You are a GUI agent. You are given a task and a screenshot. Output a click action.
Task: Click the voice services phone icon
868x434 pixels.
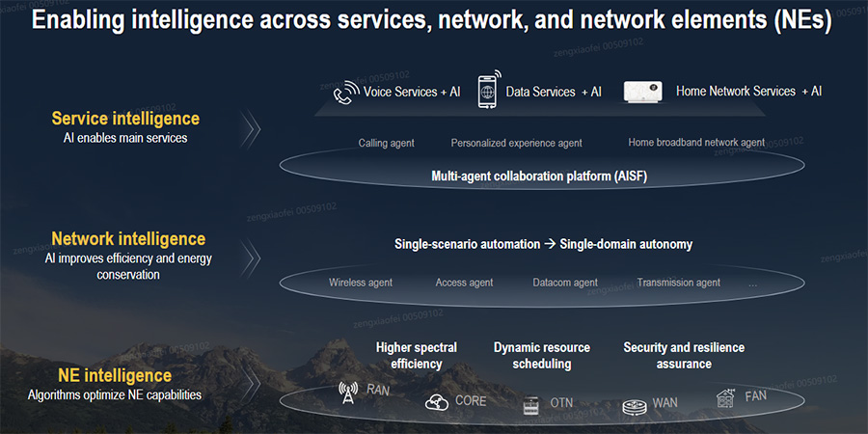tap(346, 93)
